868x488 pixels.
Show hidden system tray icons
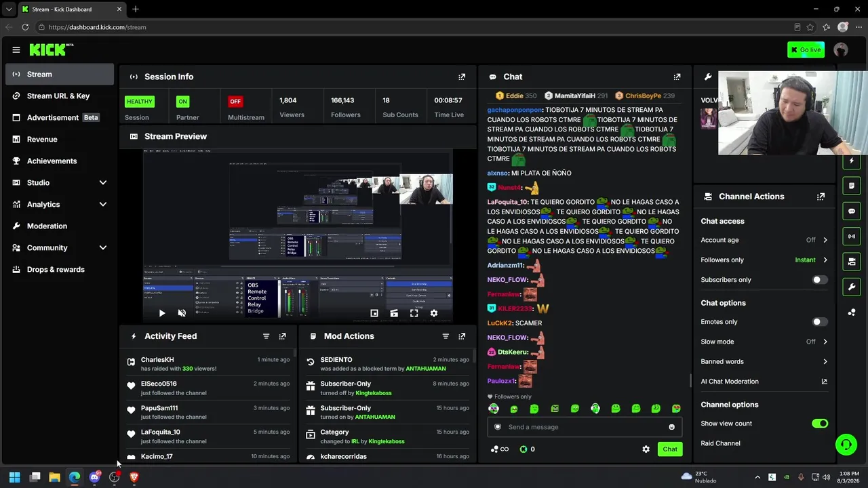[x=757, y=477]
